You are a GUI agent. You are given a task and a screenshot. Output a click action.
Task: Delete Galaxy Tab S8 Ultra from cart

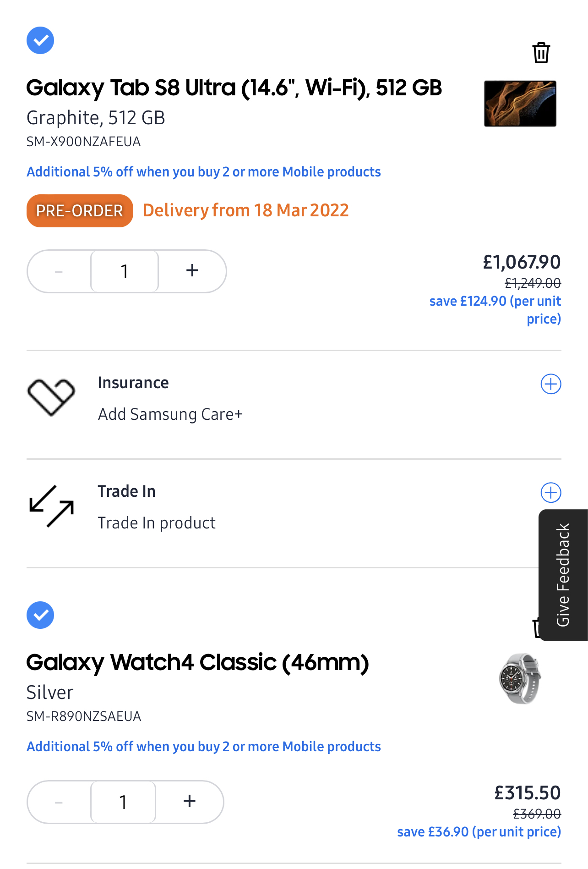click(x=541, y=53)
